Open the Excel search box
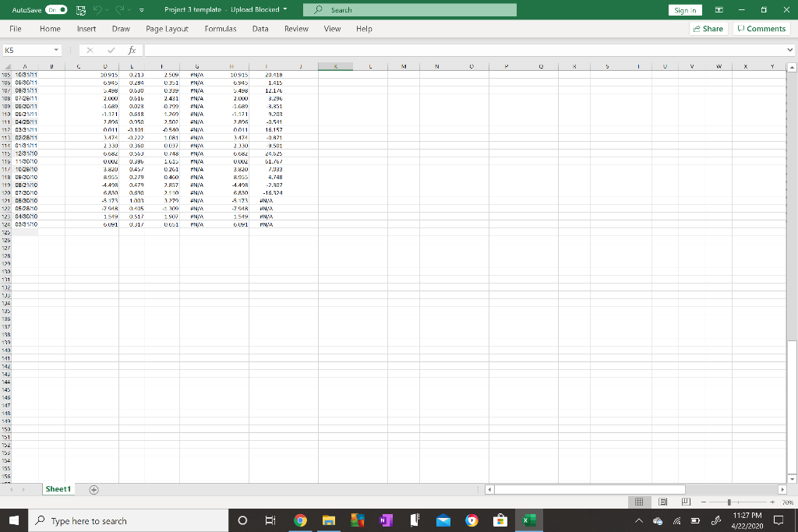 pyautogui.click(x=409, y=11)
